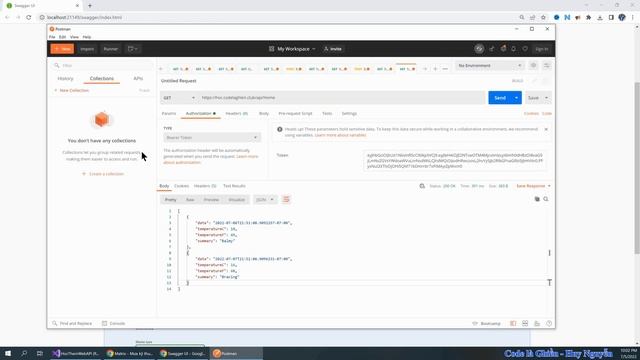
Task: Open Postman File menu
Action: click(x=52, y=37)
